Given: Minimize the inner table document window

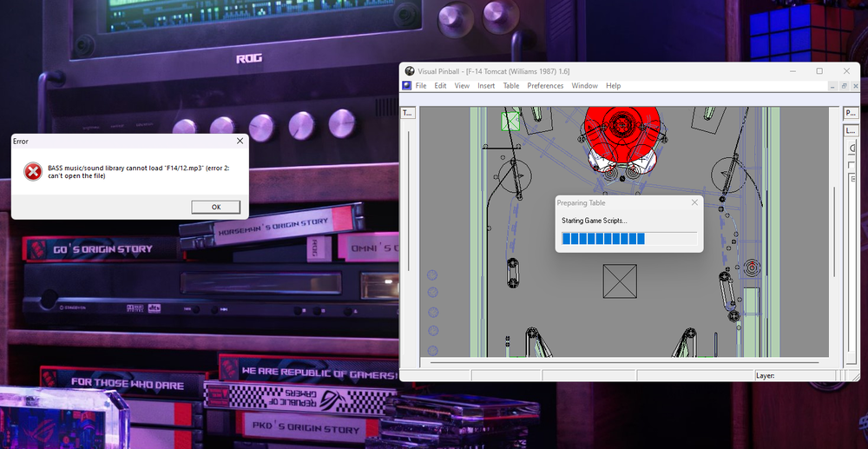Looking at the screenshot, I should [x=833, y=86].
